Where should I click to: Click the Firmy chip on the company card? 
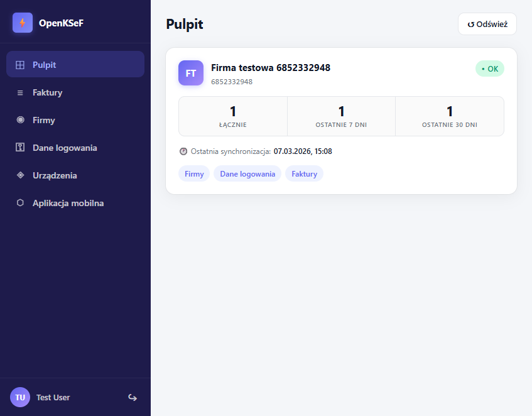click(x=194, y=173)
